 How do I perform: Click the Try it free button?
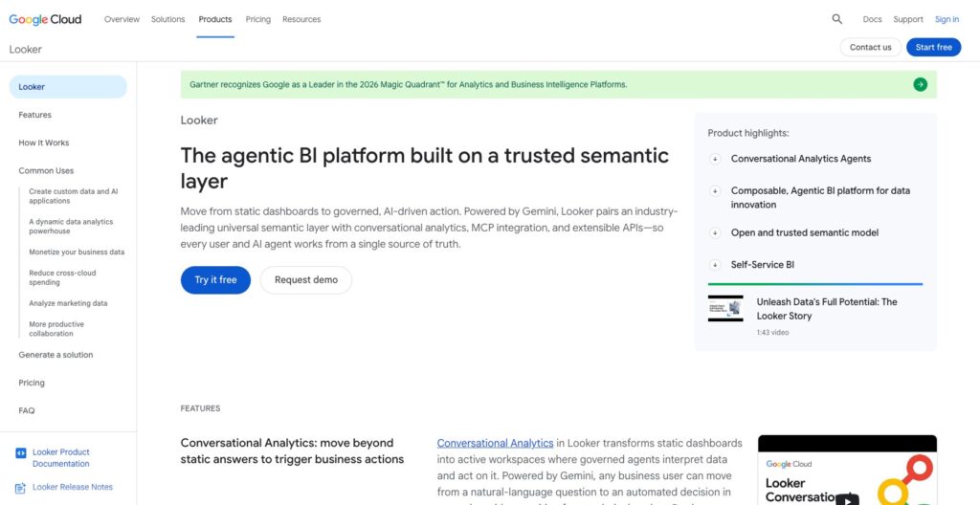[215, 280]
